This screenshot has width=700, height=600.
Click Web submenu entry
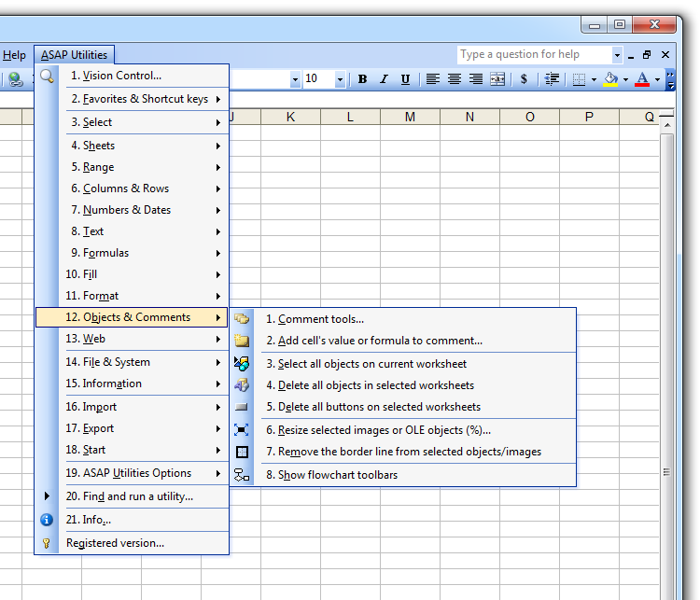click(133, 339)
